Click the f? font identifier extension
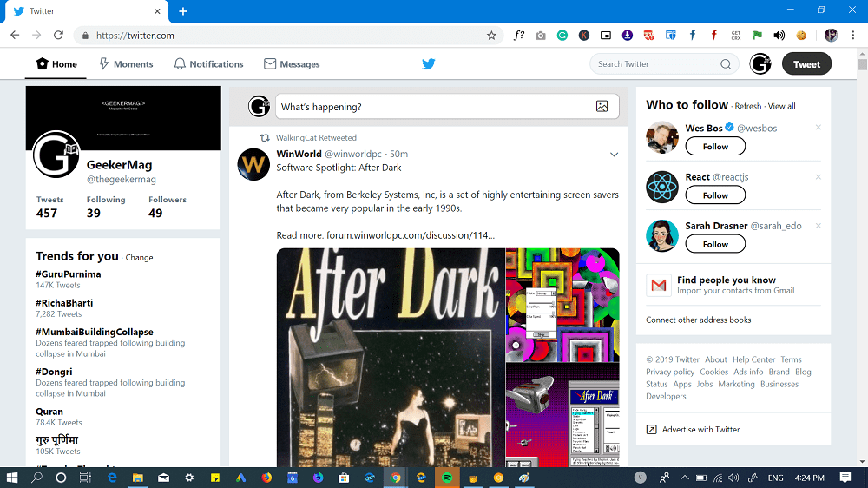868x488 pixels. (x=519, y=36)
